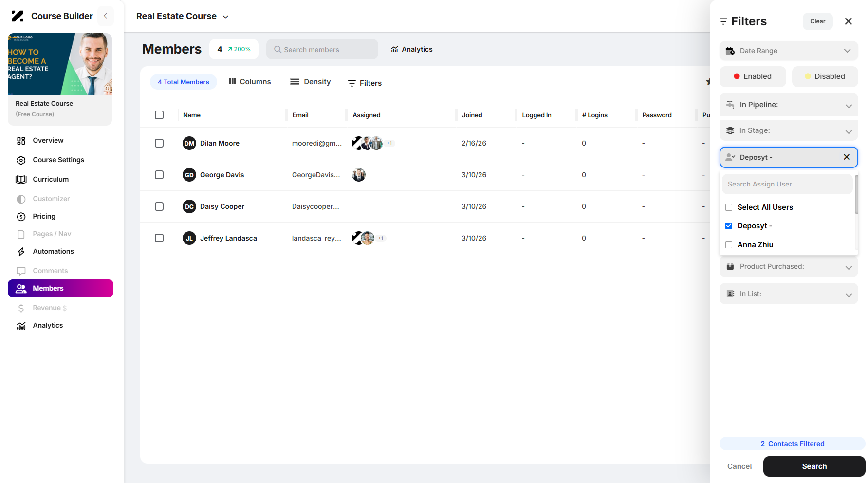Open Analytics button next to search

click(412, 49)
